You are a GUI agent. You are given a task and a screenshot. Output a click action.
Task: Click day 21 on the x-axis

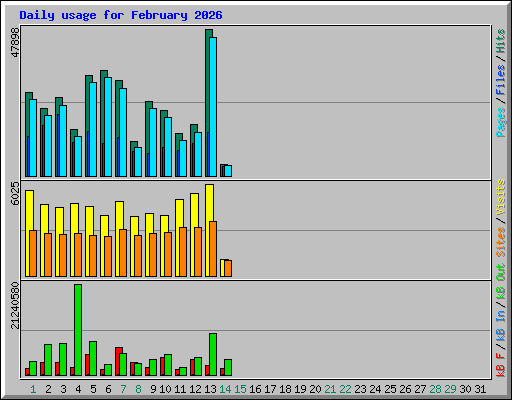(330, 389)
